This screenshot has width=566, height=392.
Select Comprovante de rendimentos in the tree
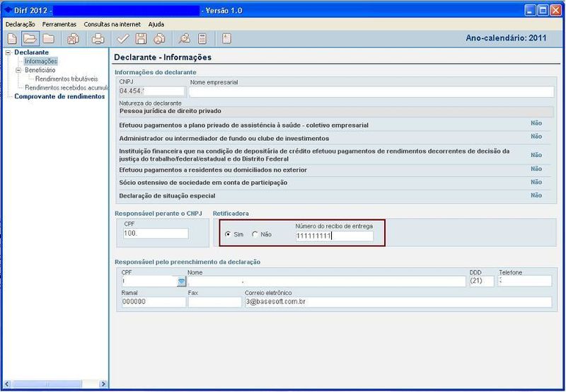click(59, 96)
